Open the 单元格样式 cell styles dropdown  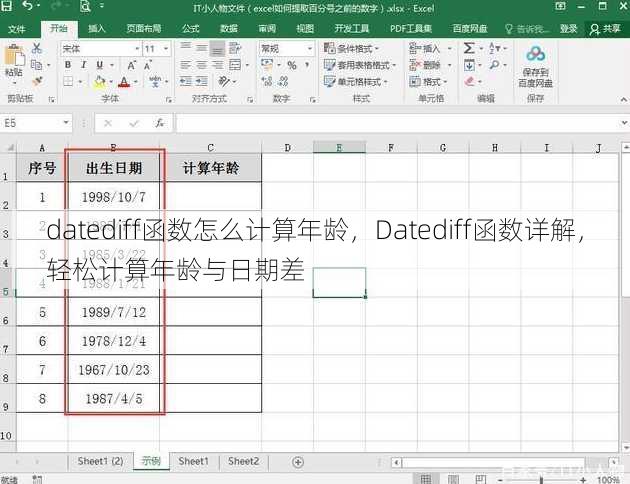356,82
